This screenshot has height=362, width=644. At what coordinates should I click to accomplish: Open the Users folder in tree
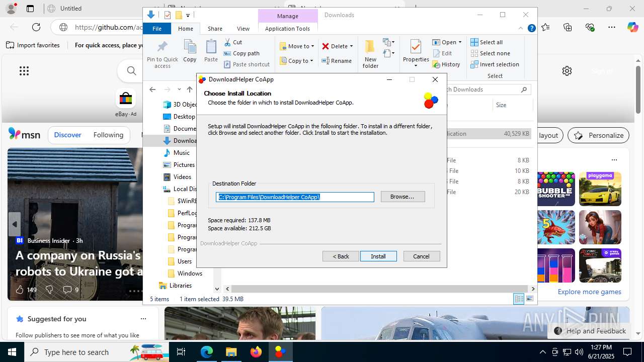point(184,261)
